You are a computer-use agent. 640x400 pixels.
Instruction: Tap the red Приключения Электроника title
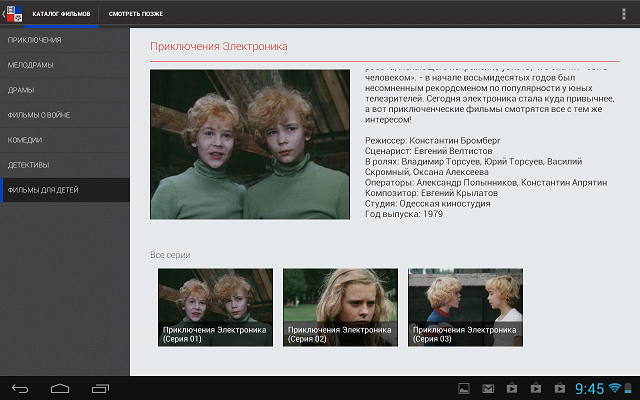(219, 47)
